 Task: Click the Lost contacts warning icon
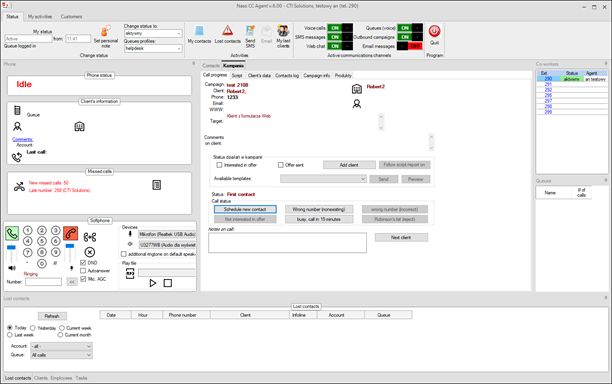[228, 30]
